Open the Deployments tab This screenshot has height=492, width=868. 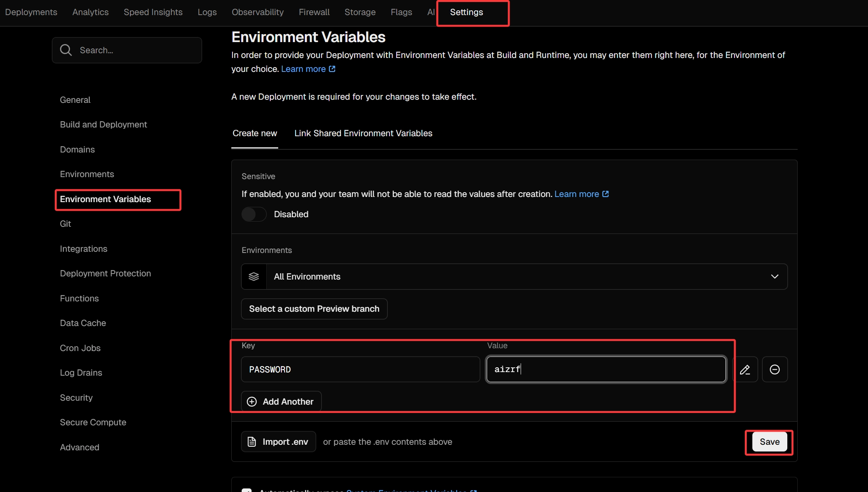(x=31, y=12)
